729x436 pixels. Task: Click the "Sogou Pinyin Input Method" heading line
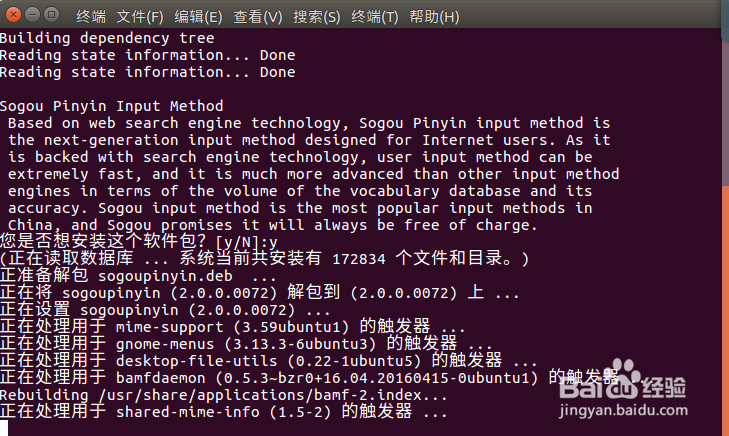point(111,106)
